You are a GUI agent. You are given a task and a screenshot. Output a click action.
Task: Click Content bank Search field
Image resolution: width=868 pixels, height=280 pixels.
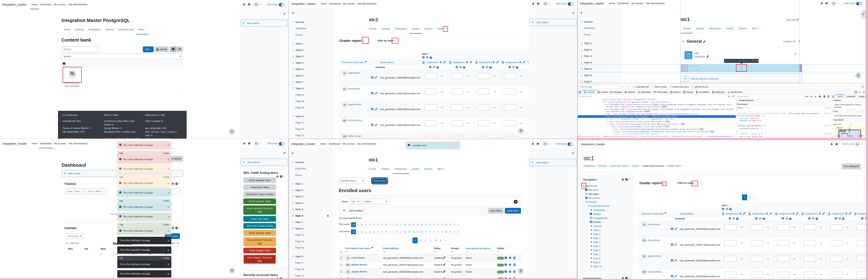tap(80, 49)
